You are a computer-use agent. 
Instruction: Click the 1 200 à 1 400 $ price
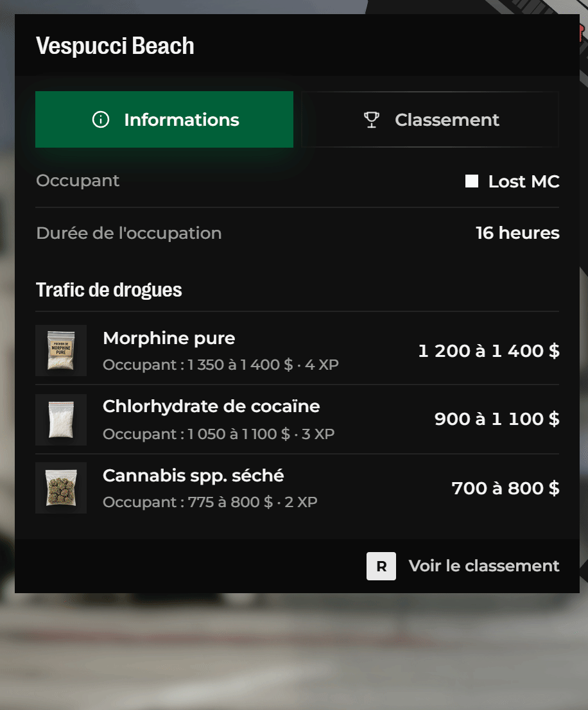489,351
